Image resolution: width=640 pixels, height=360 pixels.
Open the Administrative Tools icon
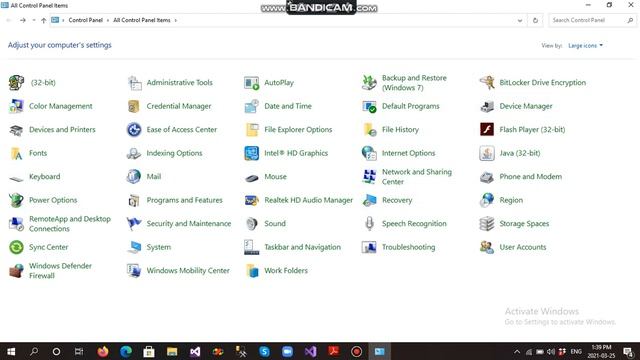point(134,83)
